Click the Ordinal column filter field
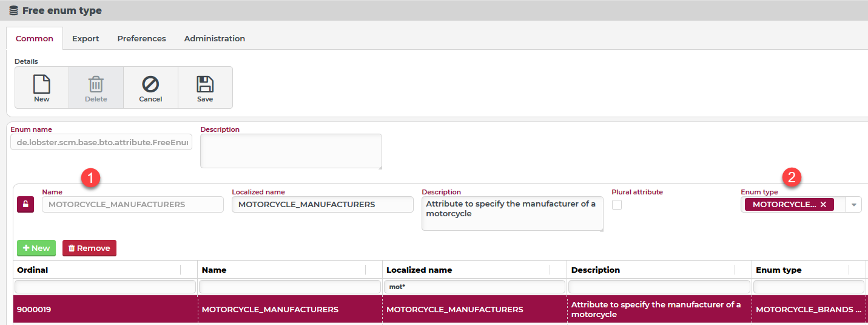This screenshot has height=325, width=868. tap(105, 287)
